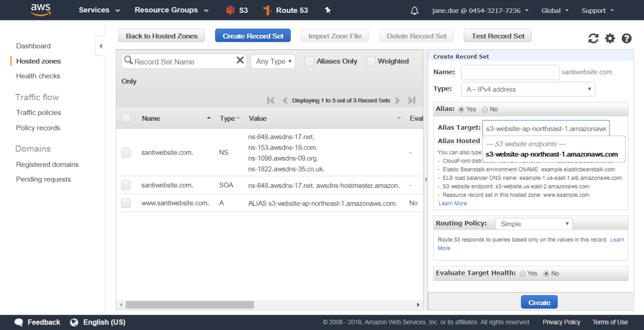Select the www.santiwebsite.com record checkbox
Image resolution: width=644 pixels, height=330 pixels.
click(126, 203)
